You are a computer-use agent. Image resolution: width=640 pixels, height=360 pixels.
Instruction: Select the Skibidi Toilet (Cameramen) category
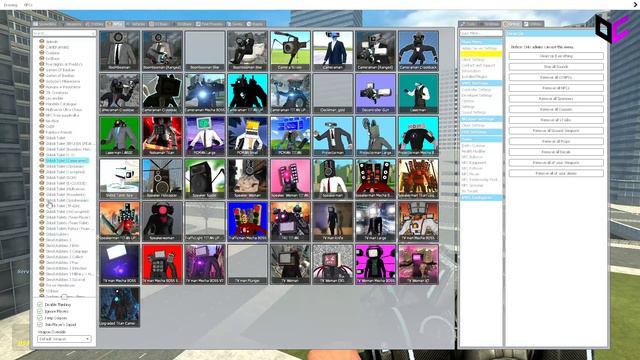67,160
